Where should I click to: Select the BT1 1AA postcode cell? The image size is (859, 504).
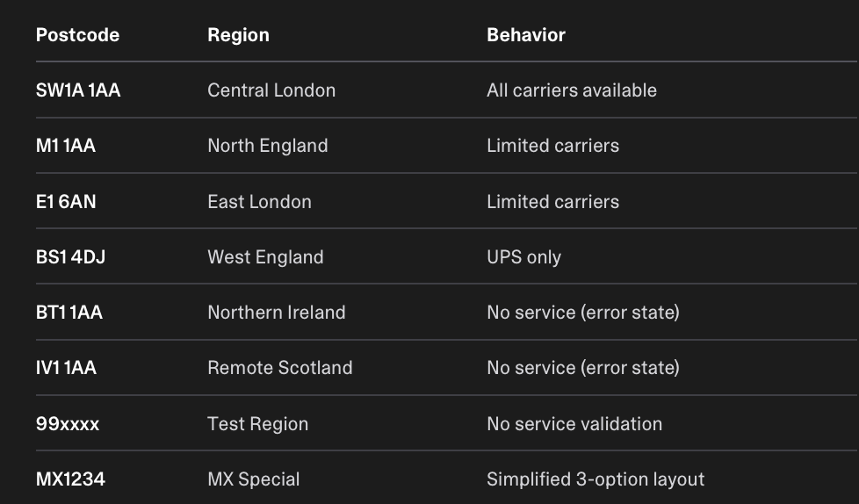click(69, 313)
